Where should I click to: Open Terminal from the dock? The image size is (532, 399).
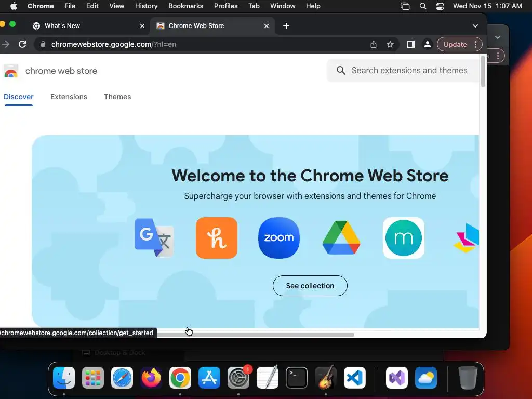click(x=297, y=378)
